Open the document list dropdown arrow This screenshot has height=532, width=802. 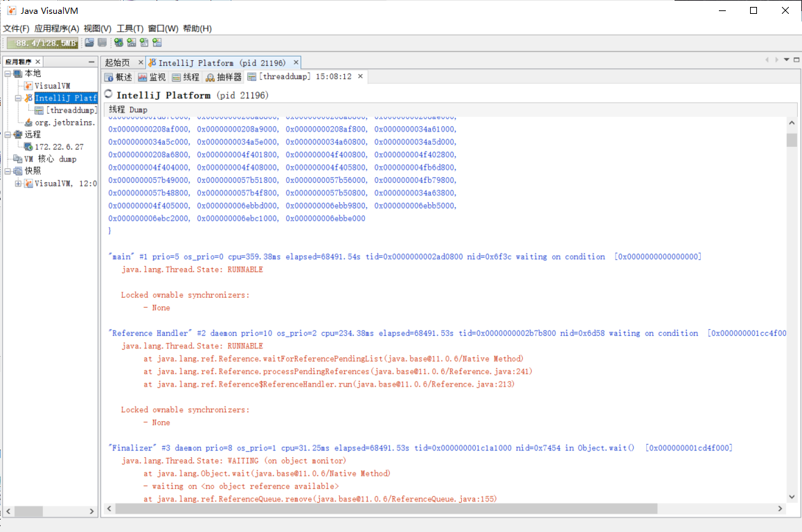(787, 60)
